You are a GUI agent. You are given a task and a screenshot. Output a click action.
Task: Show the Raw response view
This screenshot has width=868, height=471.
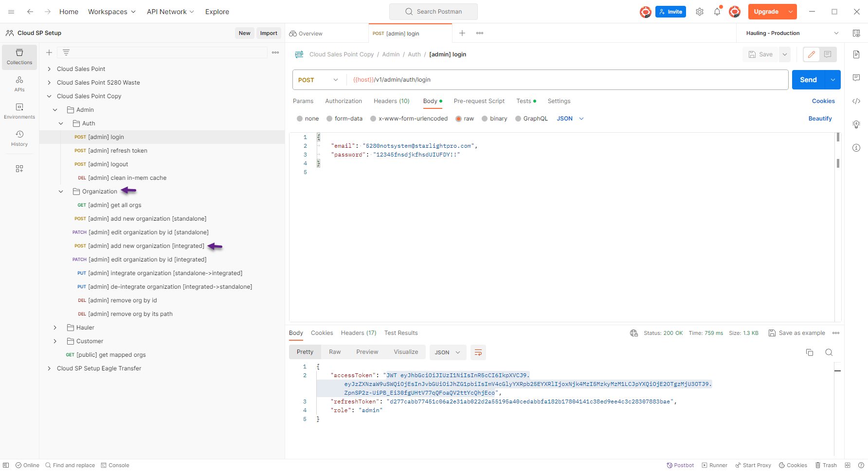click(335, 352)
